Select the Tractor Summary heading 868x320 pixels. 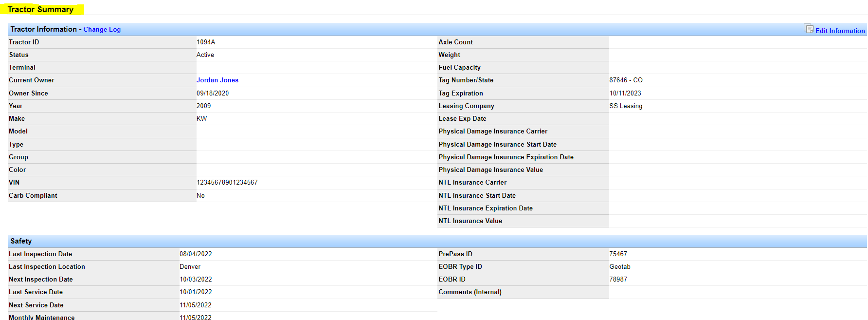point(40,9)
